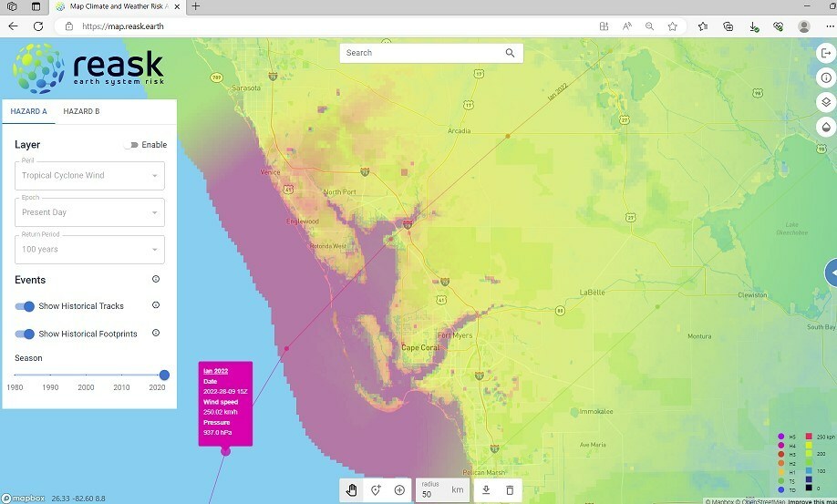Screen dimensions: 837x504
Task: Disable Show Historical Footprints switch
Action: coord(25,334)
